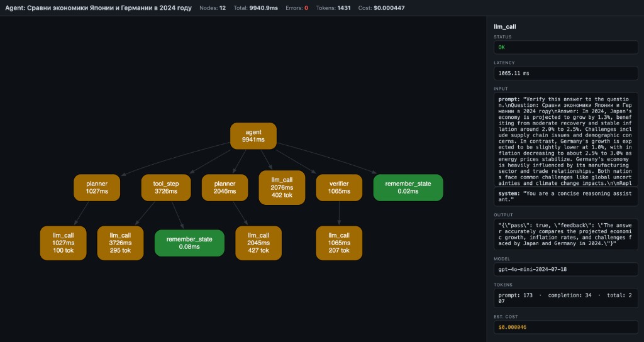Click the INPUT section label
644x342 pixels.
click(501, 89)
